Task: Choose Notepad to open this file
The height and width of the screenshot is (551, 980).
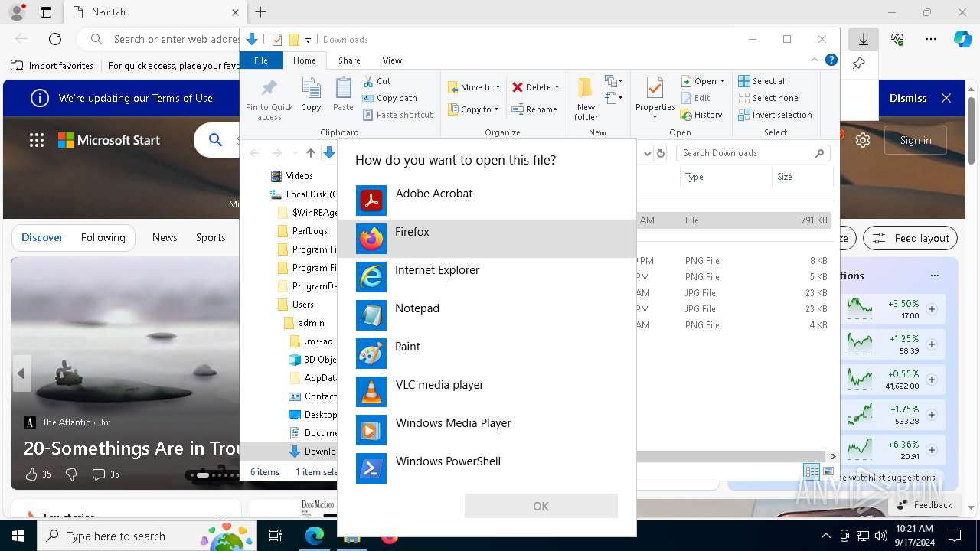Action: pos(487,315)
